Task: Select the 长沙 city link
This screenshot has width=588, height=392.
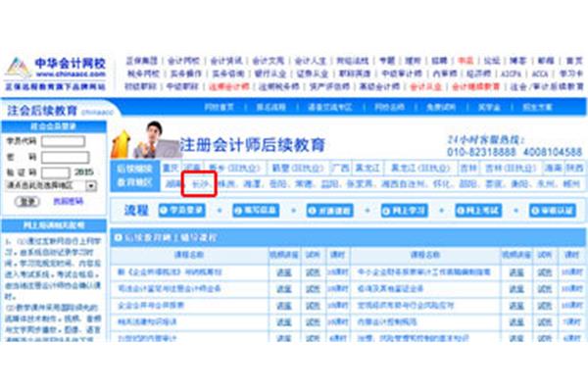Action: [x=200, y=184]
